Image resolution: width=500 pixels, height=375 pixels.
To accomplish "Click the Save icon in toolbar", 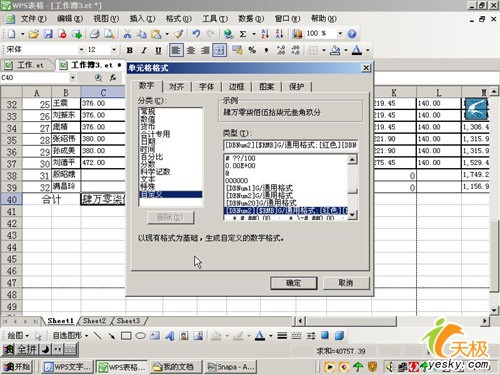I will (x=49, y=34).
